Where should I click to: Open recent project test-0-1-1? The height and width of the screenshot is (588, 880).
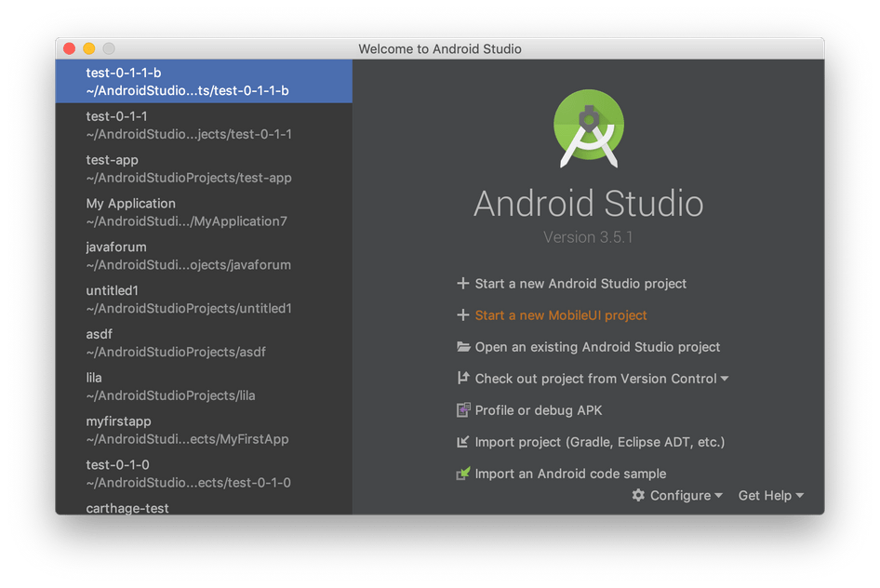[204, 125]
